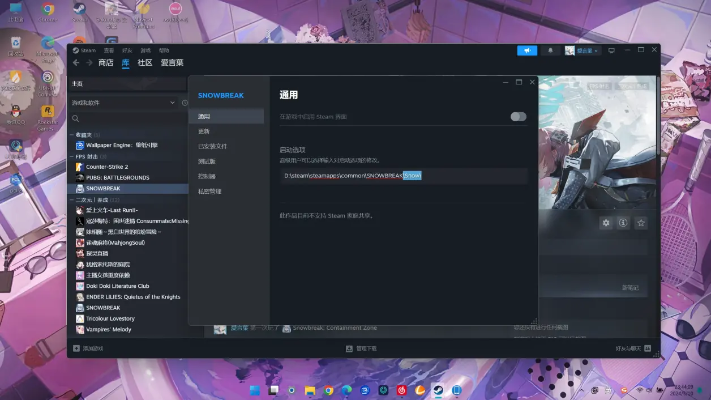This screenshot has height=400, width=711.
Task: Go to the 社区 Community tab
Action: click(145, 63)
